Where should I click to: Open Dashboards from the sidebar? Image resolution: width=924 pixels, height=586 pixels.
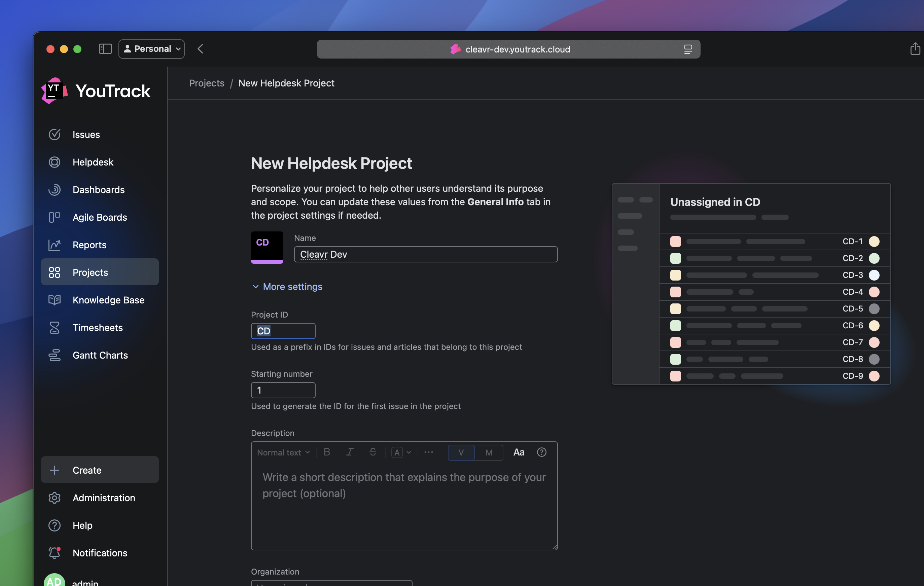click(x=98, y=189)
